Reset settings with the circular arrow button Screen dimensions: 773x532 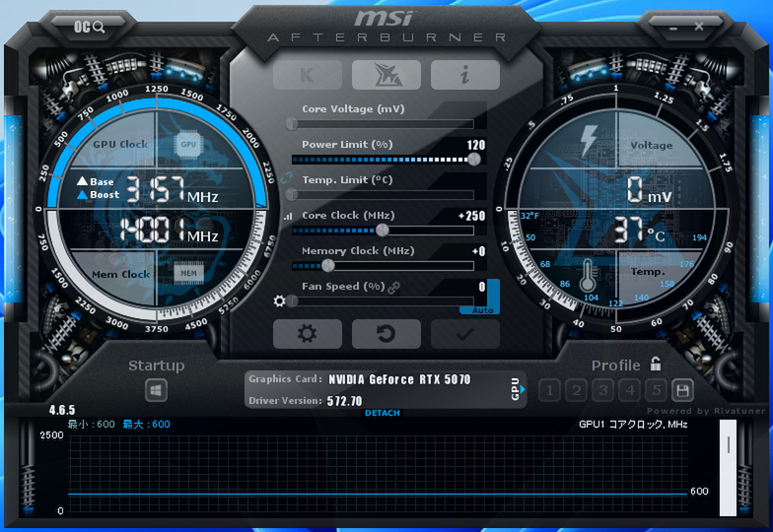pos(386,334)
